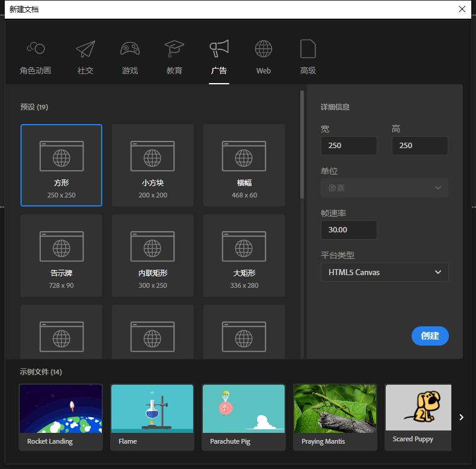Click the 宽 width input field
The height and width of the screenshot is (469, 476).
coord(349,146)
